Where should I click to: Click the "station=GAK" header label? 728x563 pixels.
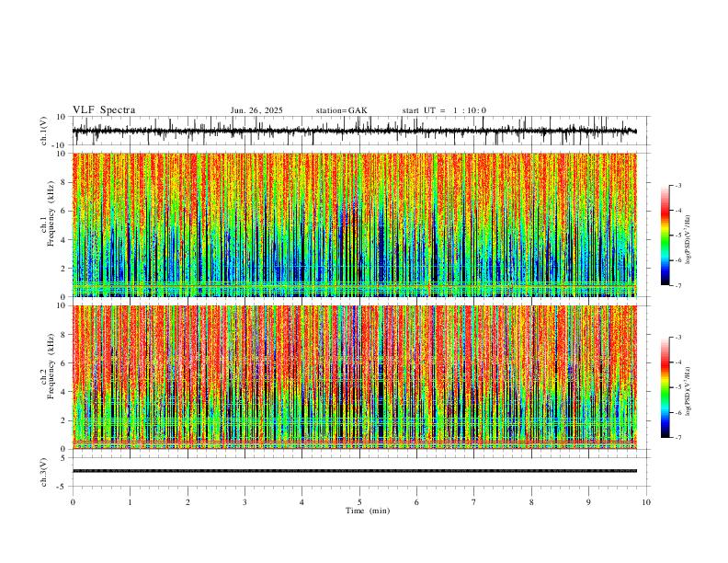(x=341, y=110)
